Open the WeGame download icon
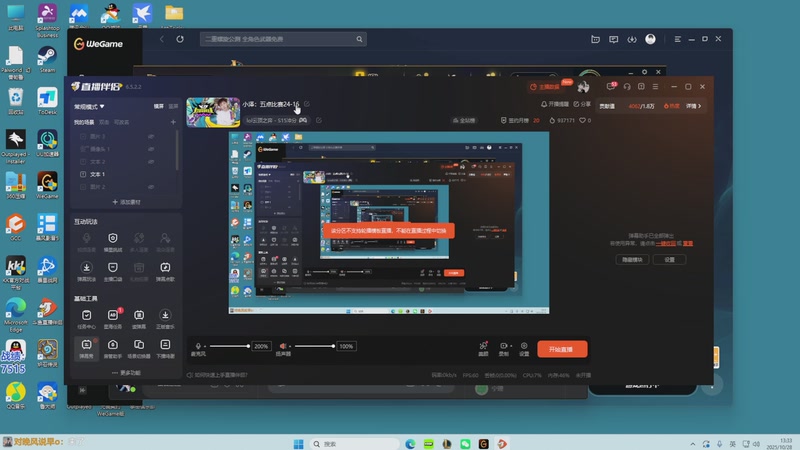800x450 pixels. tap(632, 39)
